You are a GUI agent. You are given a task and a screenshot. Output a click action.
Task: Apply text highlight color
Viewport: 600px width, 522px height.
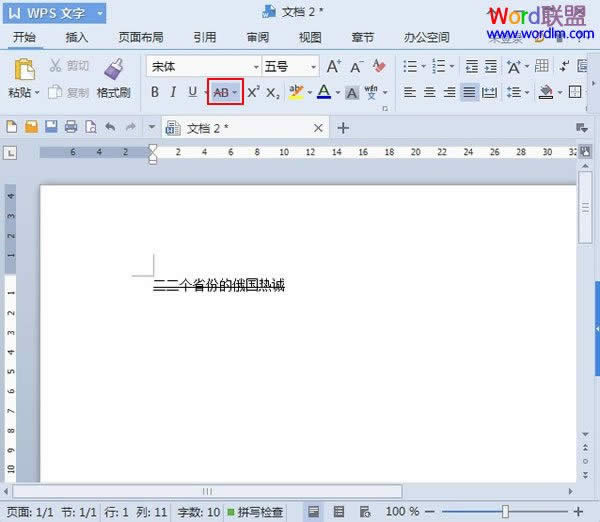pyautogui.click(x=296, y=92)
